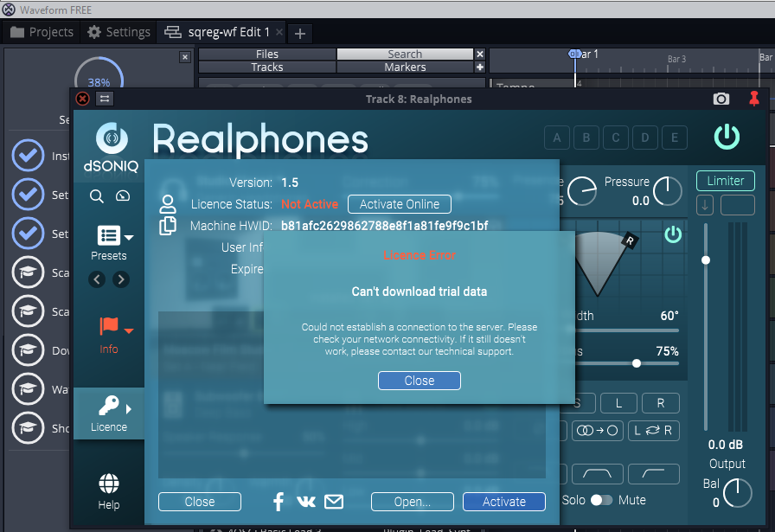Open the VK social link icon
This screenshot has height=532, width=775.
(x=306, y=502)
